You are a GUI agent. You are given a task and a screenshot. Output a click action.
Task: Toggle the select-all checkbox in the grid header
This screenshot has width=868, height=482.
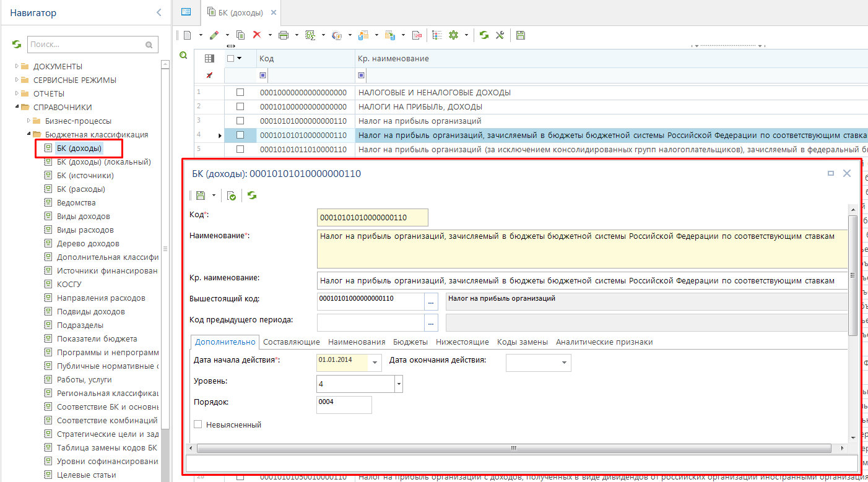(231, 59)
